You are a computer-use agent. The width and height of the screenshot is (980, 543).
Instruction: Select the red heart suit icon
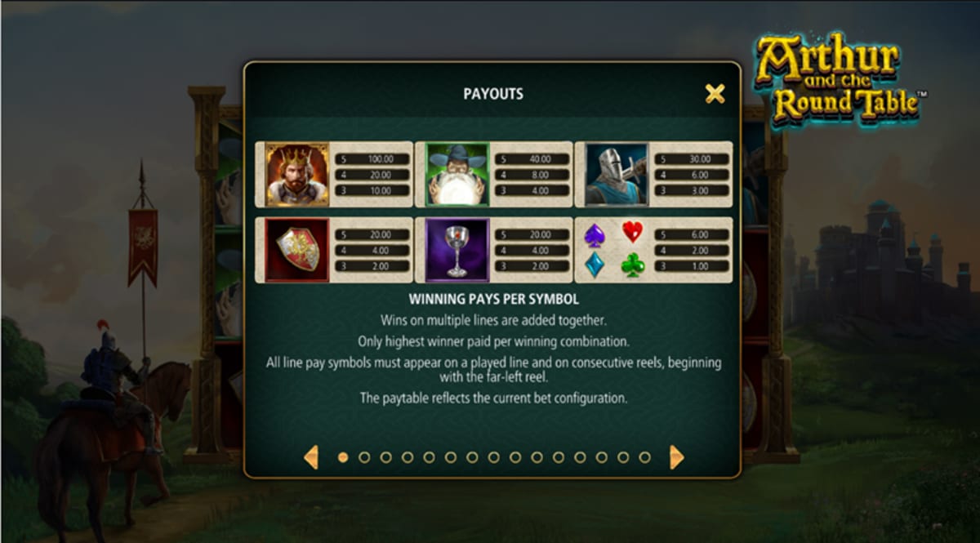(633, 232)
